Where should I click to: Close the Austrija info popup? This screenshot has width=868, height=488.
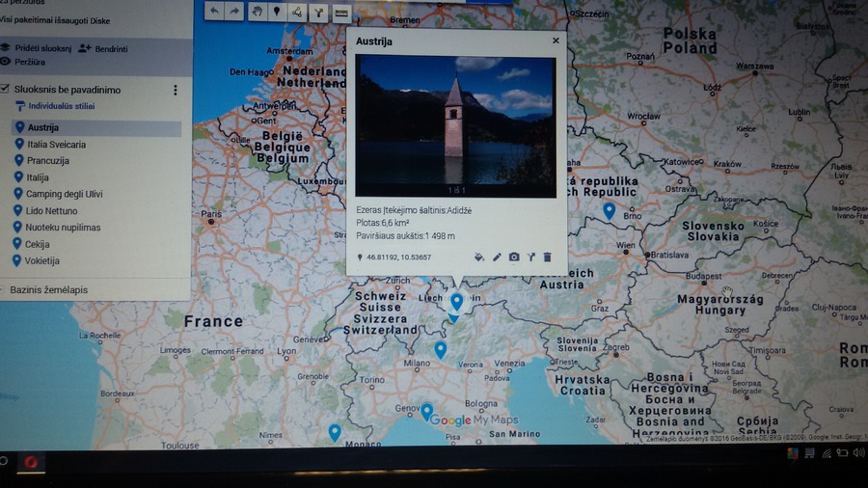(x=556, y=41)
